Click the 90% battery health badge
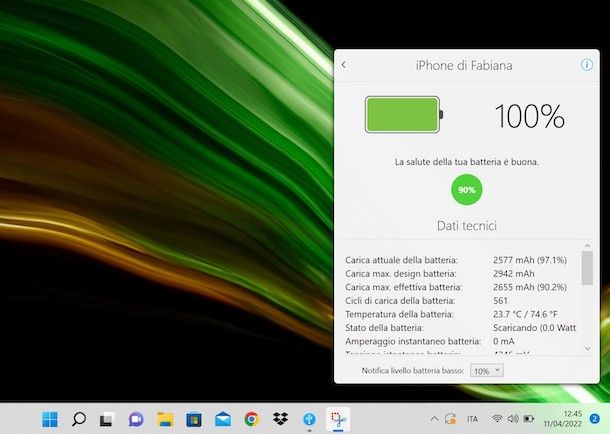The image size is (610, 434). 467,190
